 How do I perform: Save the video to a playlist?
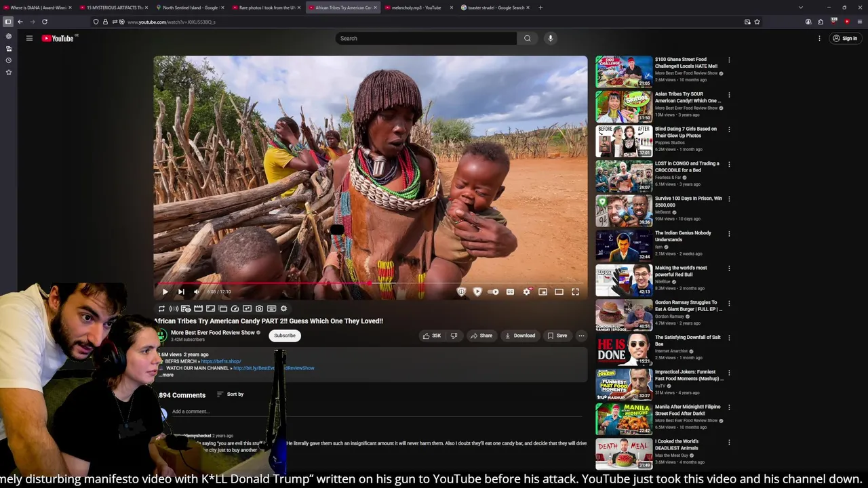[557, 335]
